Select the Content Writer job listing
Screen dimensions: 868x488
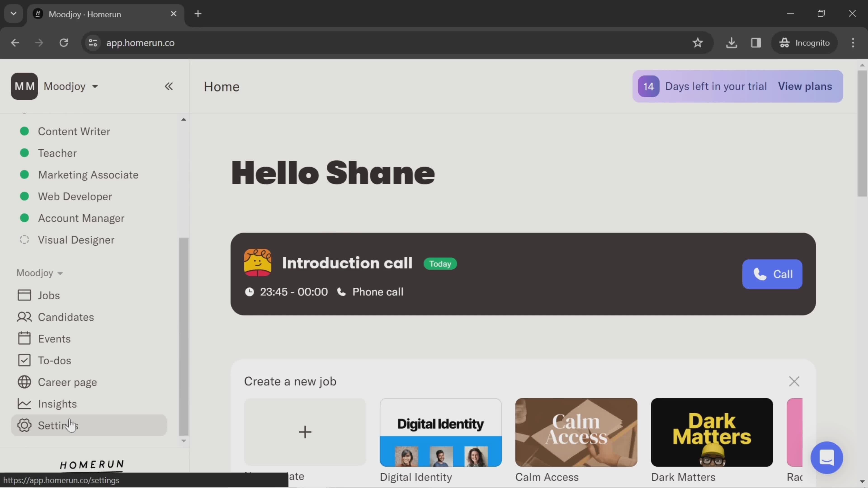tap(74, 131)
